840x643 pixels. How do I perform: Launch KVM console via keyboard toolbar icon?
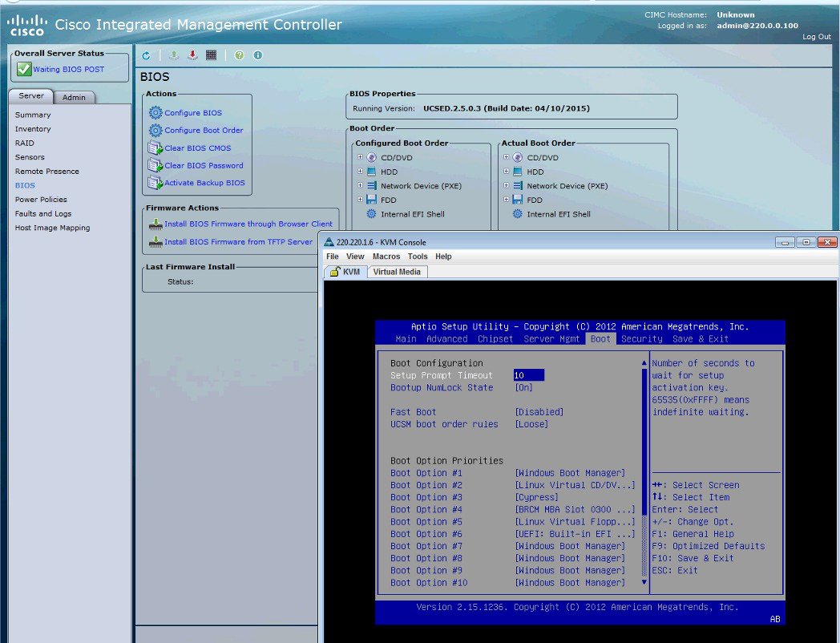(211, 55)
